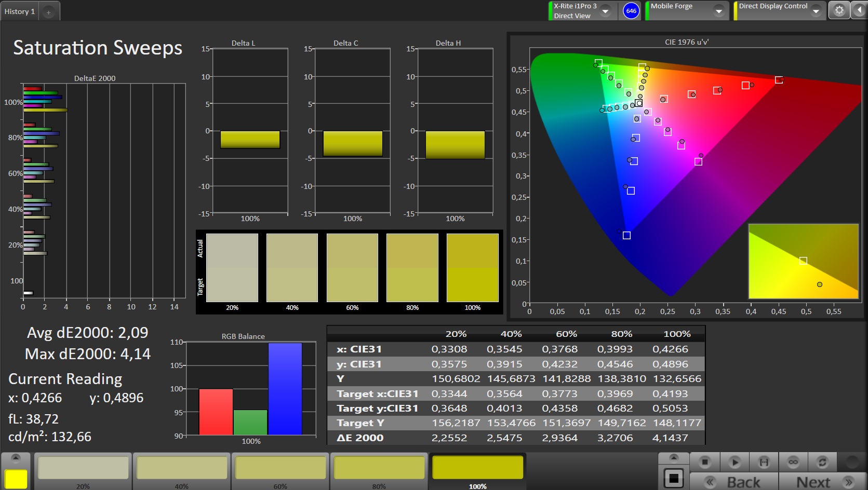Click zoomed yellow inset in CIE chart

pyautogui.click(x=803, y=261)
